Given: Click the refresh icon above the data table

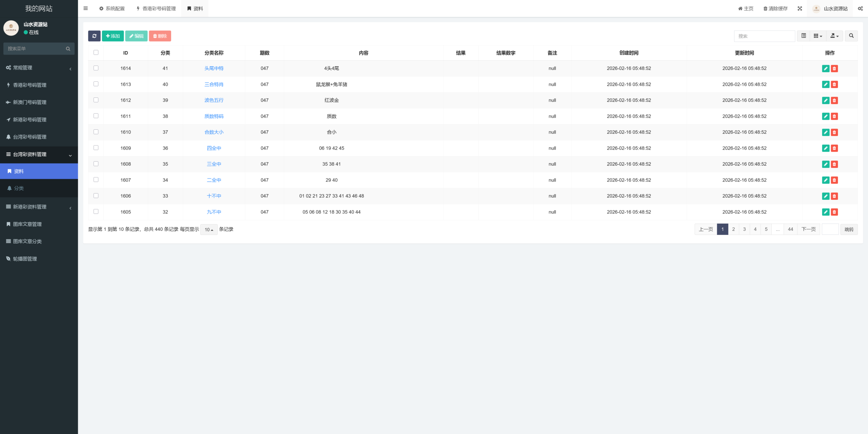Looking at the screenshot, I should [95, 36].
